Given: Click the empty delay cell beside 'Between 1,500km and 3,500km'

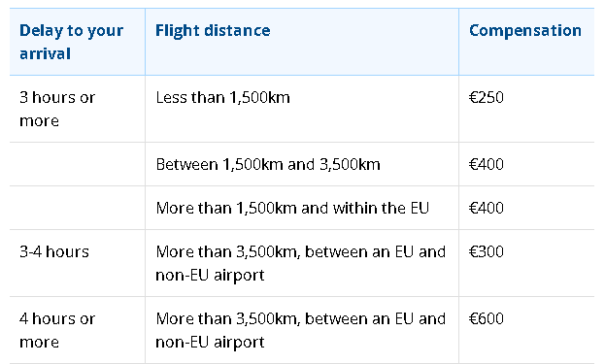Looking at the screenshot, I should tap(77, 164).
